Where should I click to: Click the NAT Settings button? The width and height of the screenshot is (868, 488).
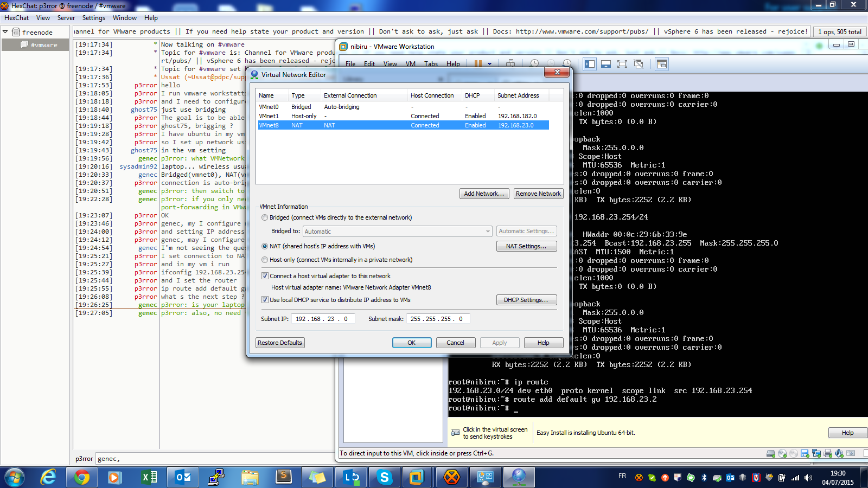tap(526, 246)
